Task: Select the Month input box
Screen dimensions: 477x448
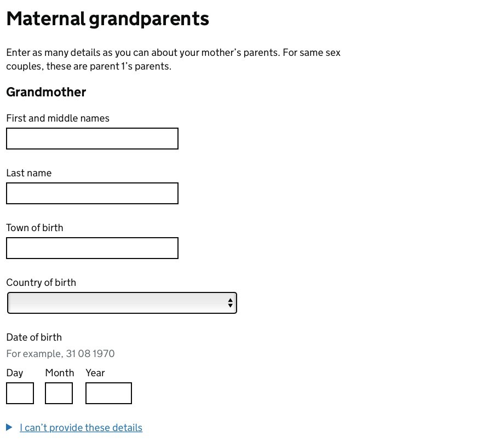Action: [x=59, y=393]
